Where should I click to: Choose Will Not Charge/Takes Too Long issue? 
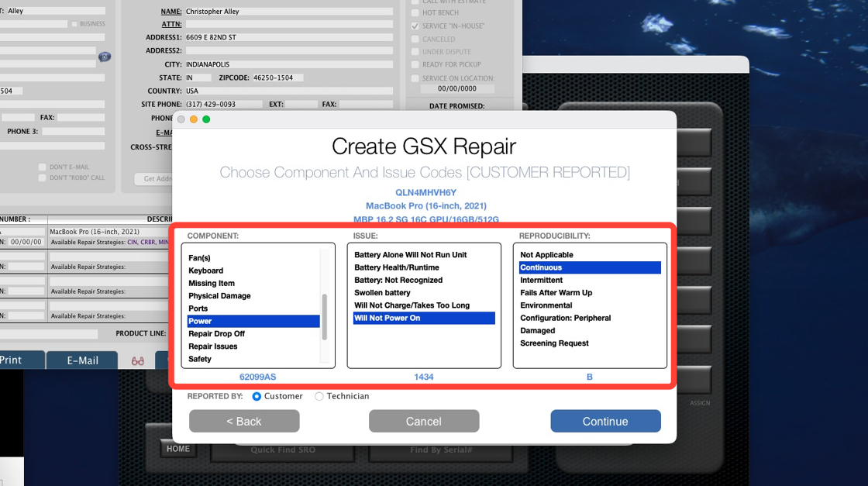[424, 305]
